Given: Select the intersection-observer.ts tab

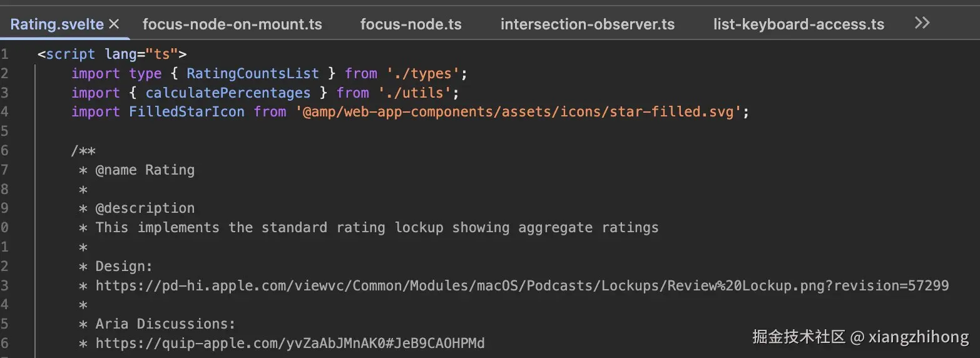Looking at the screenshot, I should 587,24.
